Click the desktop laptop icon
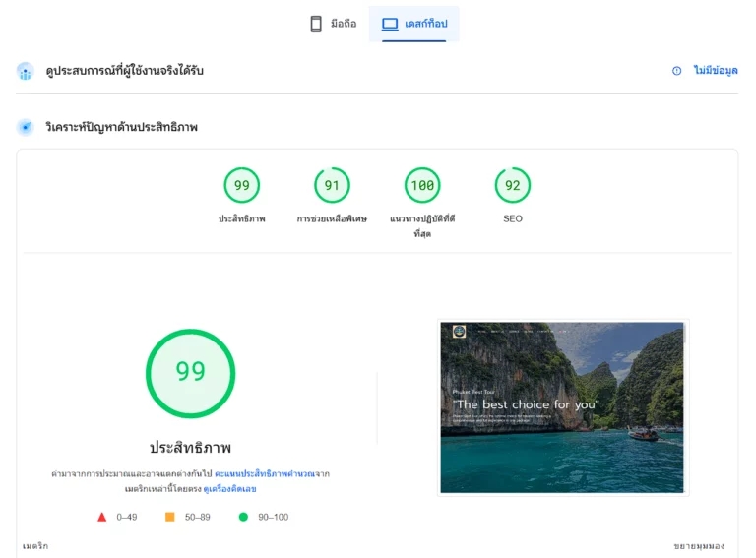Image resolution: width=756 pixels, height=558 pixels. point(390,24)
